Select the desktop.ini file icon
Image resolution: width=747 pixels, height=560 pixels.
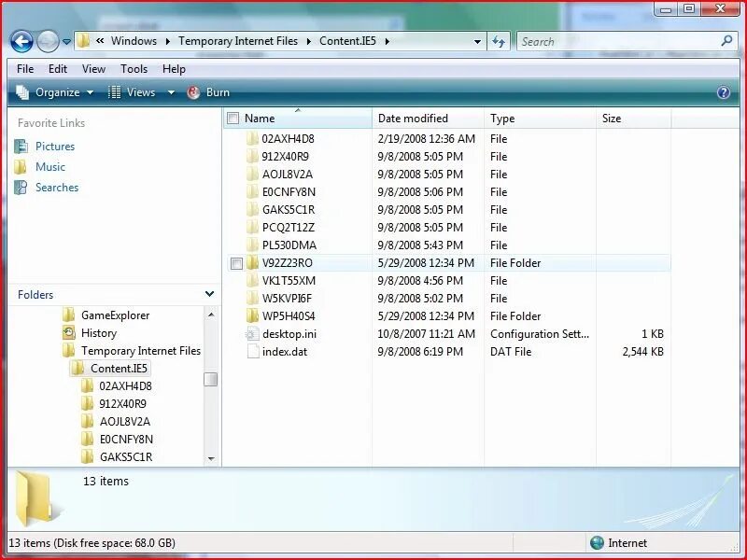252,334
